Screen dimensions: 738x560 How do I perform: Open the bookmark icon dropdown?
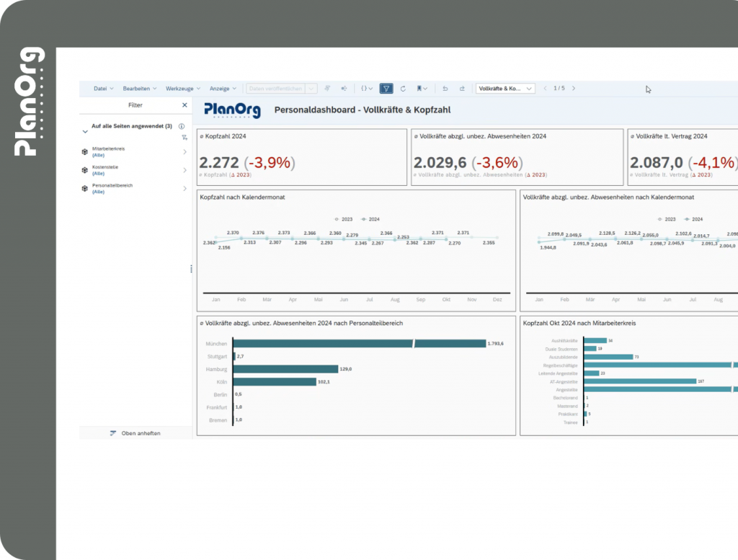[422, 89]
